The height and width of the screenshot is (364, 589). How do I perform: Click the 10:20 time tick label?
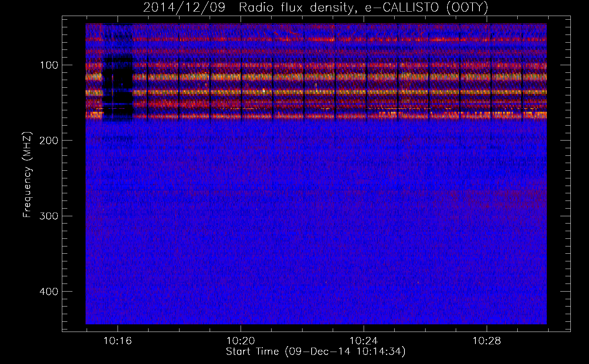click(x=241, y=341)
